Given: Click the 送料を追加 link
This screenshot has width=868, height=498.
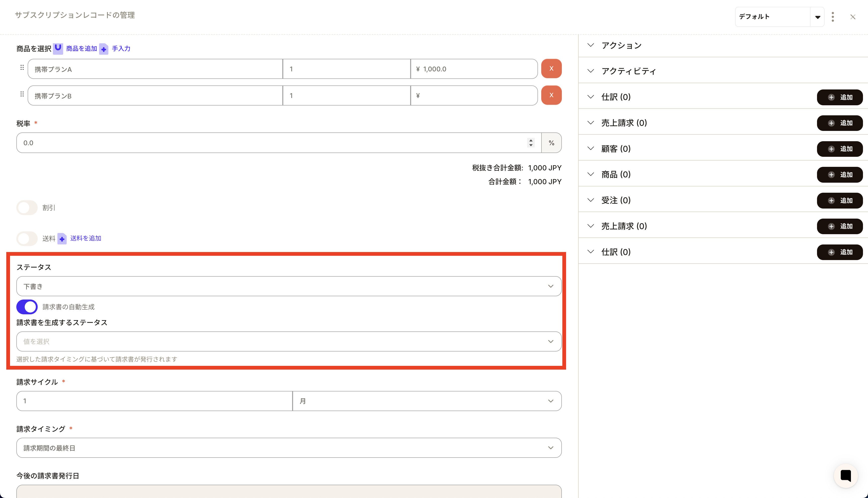Looking at the screenshot, I should click(85, 238).
